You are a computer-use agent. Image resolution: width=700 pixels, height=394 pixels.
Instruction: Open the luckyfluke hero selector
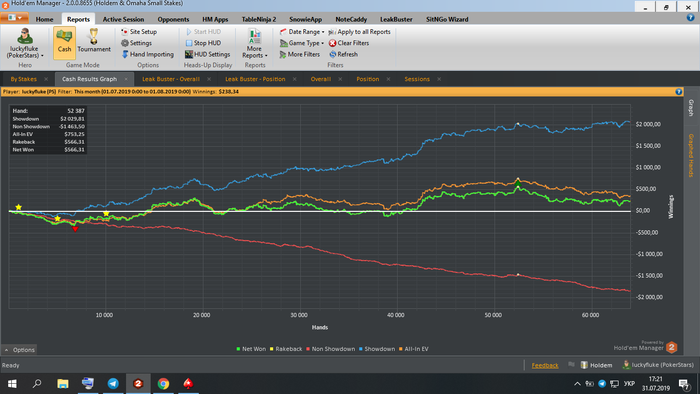pyautogui.click(x=25, y=43)
